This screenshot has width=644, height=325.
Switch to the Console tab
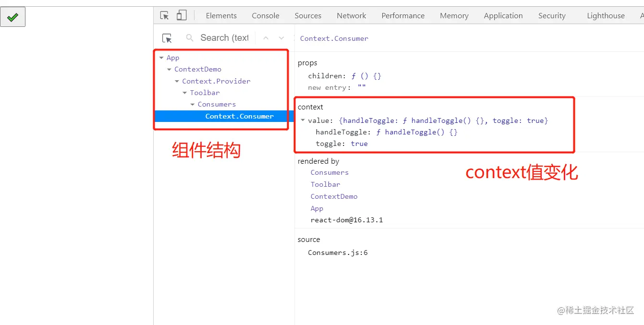click(x=266, y=16)
